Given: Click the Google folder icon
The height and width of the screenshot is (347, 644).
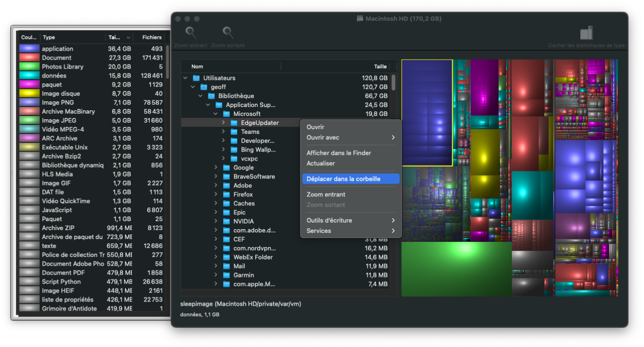Looking at the screenshot, I should (x=226, y=168).
